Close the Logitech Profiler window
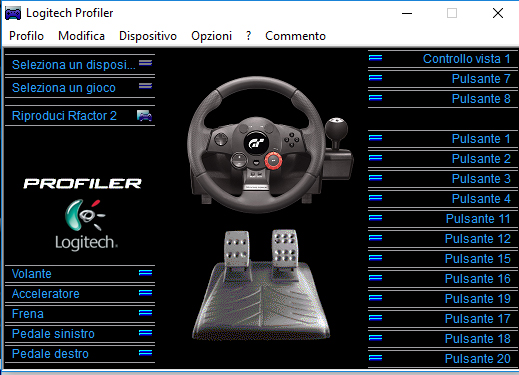This screenshot has width=519, height=375. click(x=498, y=13)
